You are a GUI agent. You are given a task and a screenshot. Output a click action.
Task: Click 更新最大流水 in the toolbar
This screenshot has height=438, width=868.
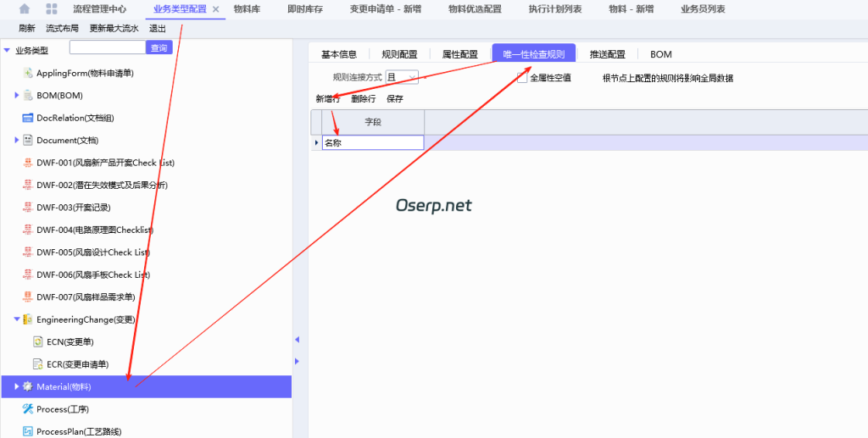[x=114, y=28]
